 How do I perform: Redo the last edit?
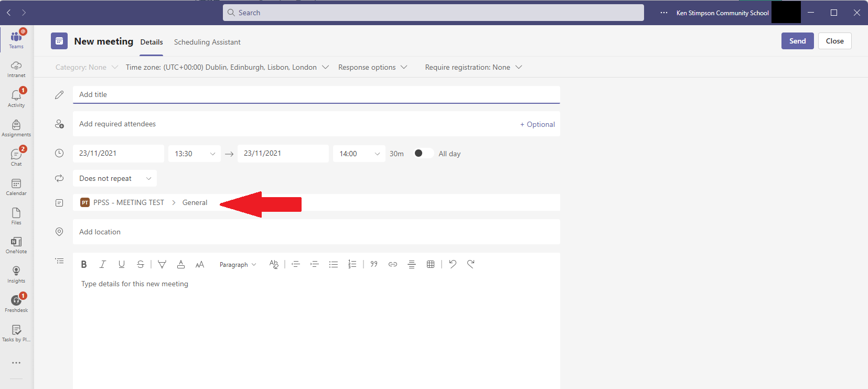point(471,264)
